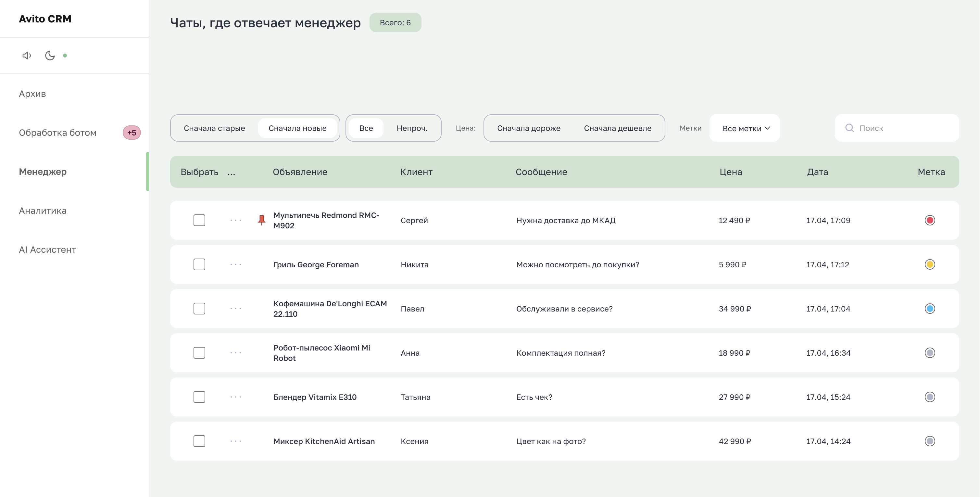This screenshot has width=980, height=497.
Task: Expand the Выбрать column options
Action: point(232,172)
